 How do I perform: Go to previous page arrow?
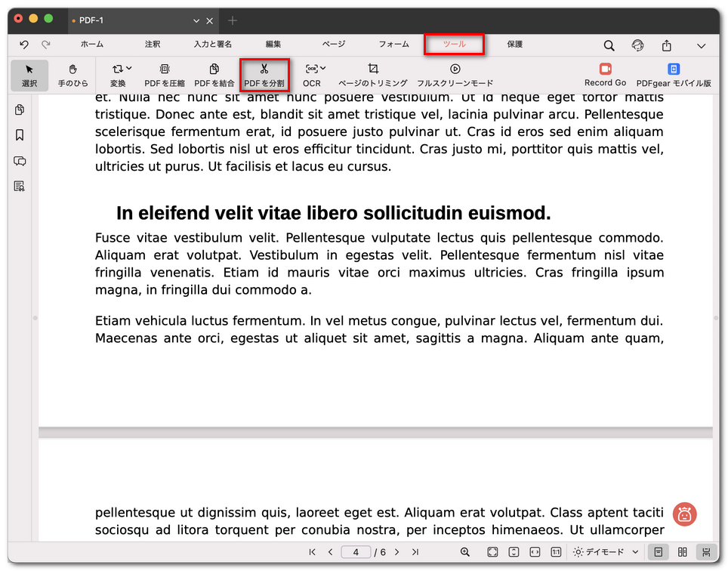[x=331, y=552]
